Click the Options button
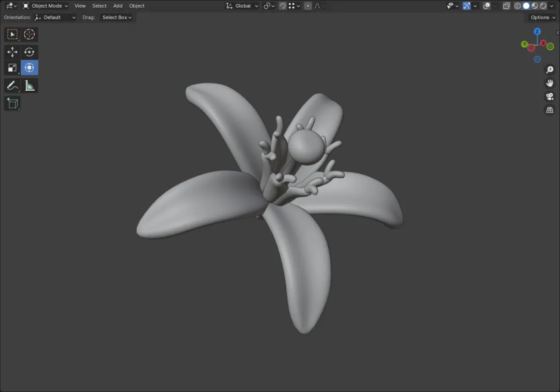Screen dimensions: 560x392 [x=542, y=17]
